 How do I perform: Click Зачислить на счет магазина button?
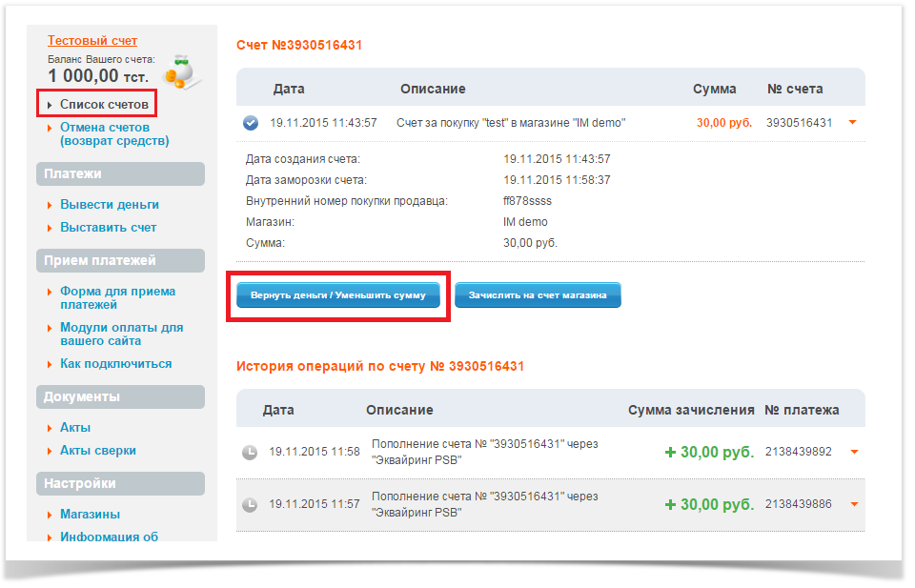pos(538,295)
